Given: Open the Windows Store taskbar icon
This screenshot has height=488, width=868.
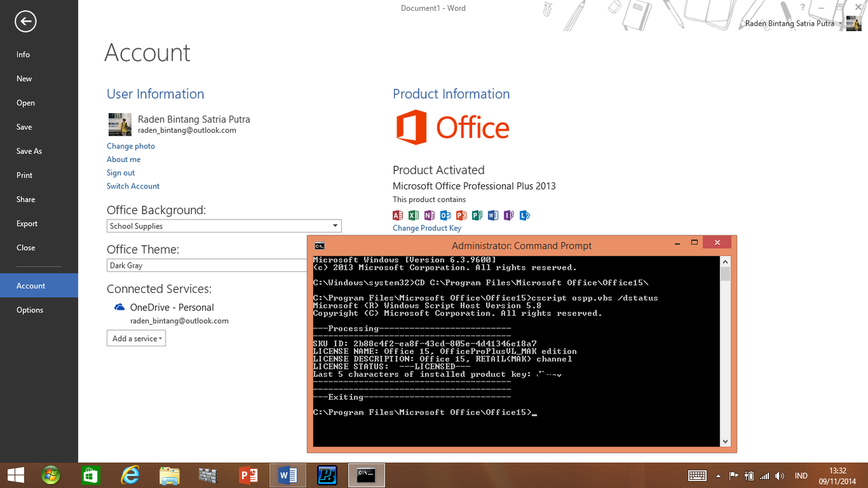Looking at the screenshot, I should click(x=90, y=475).
